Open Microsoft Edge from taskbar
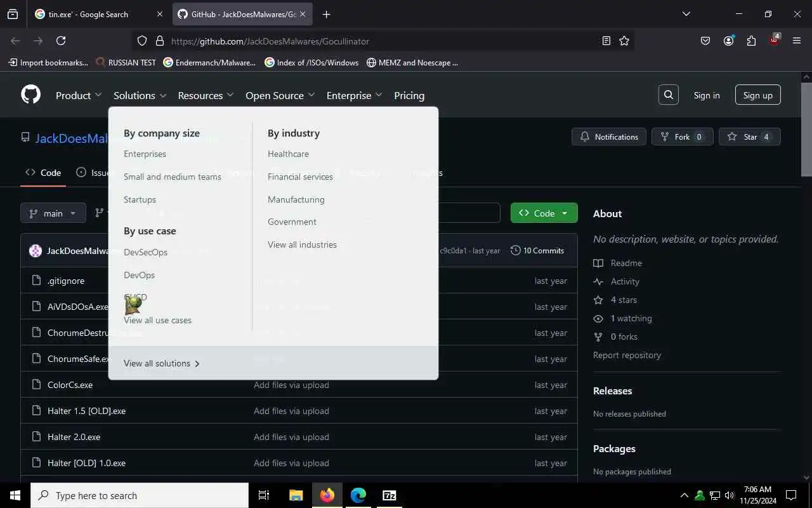This screenshot has width=812, height=508. pyautogui.click(x=358, y=495)
